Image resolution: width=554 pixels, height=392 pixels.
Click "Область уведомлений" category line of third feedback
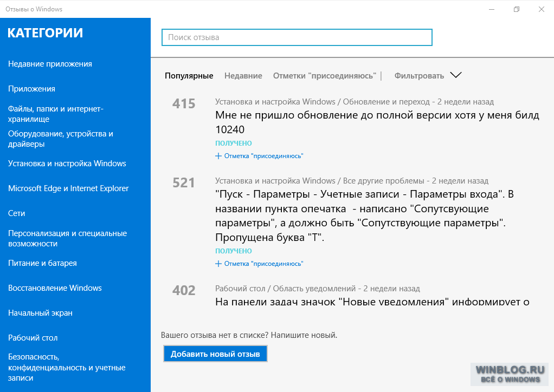[318, 289]
